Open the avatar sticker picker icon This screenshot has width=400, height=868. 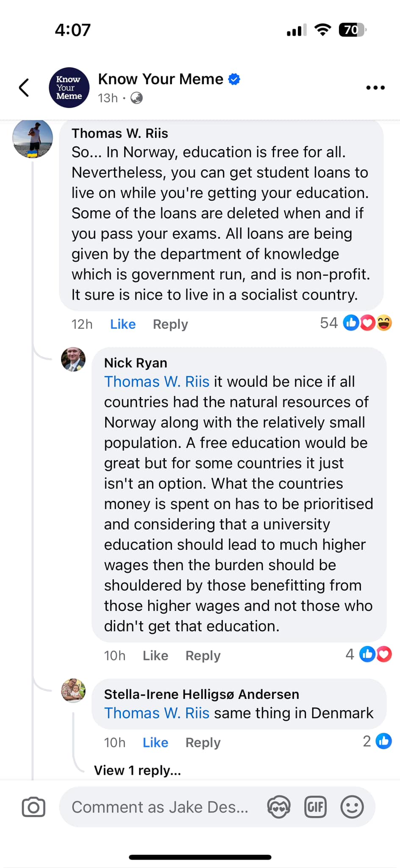(279, 807)
